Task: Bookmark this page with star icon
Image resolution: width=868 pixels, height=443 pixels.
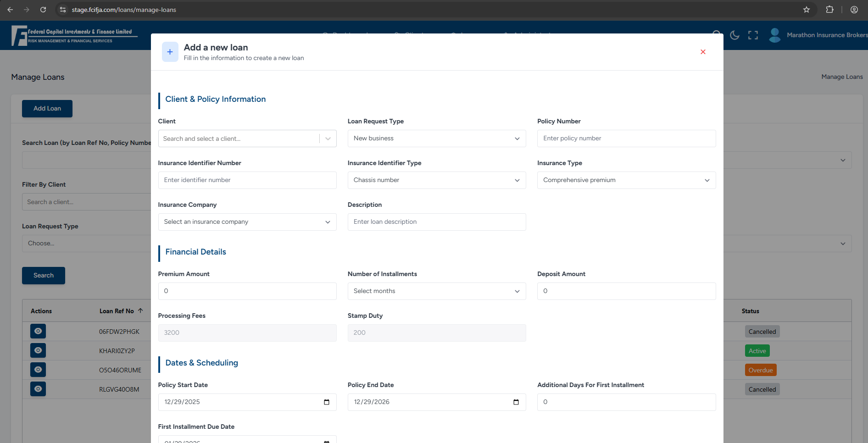Action: coord(807,10)
